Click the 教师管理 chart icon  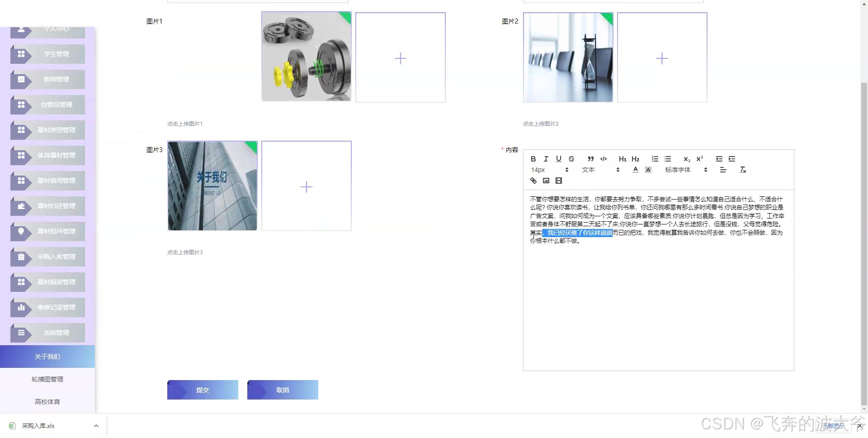click(21, 79)
